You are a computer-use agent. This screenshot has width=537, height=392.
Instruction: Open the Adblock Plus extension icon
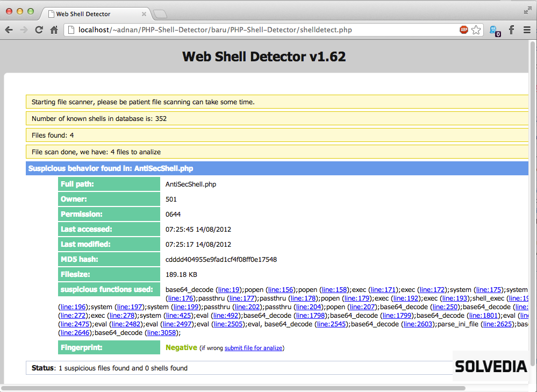(x=463, y=30)
